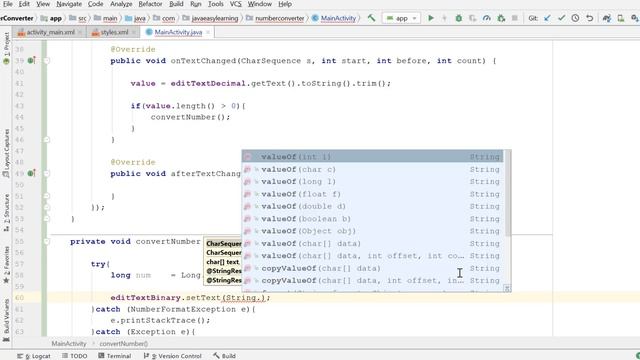Click the autocomplete popup scrollbar
This screenshot has width=640, height=360.
507,193
